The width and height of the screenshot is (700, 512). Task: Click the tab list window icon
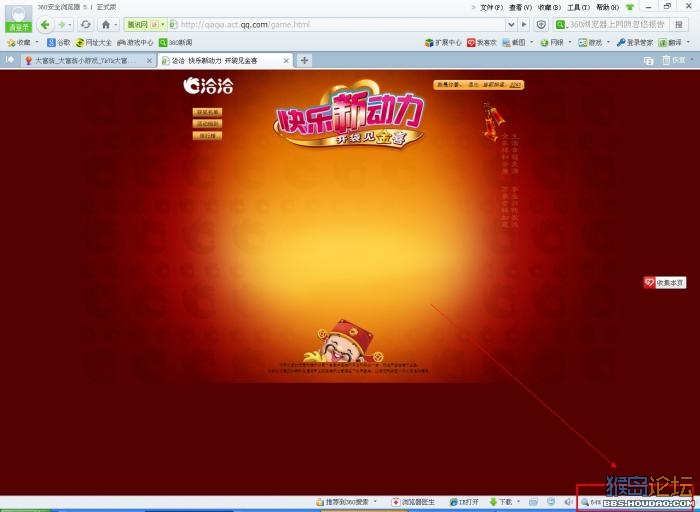pyautogui.click(x=649, y=61)
